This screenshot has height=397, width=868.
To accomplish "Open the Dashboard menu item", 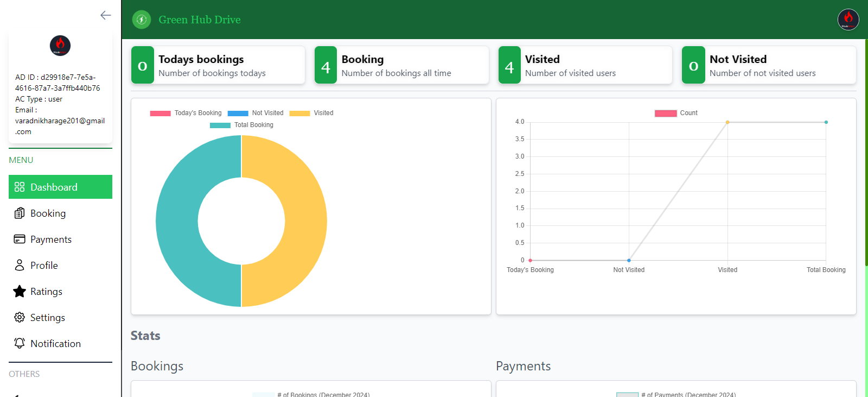I will 60,187.
